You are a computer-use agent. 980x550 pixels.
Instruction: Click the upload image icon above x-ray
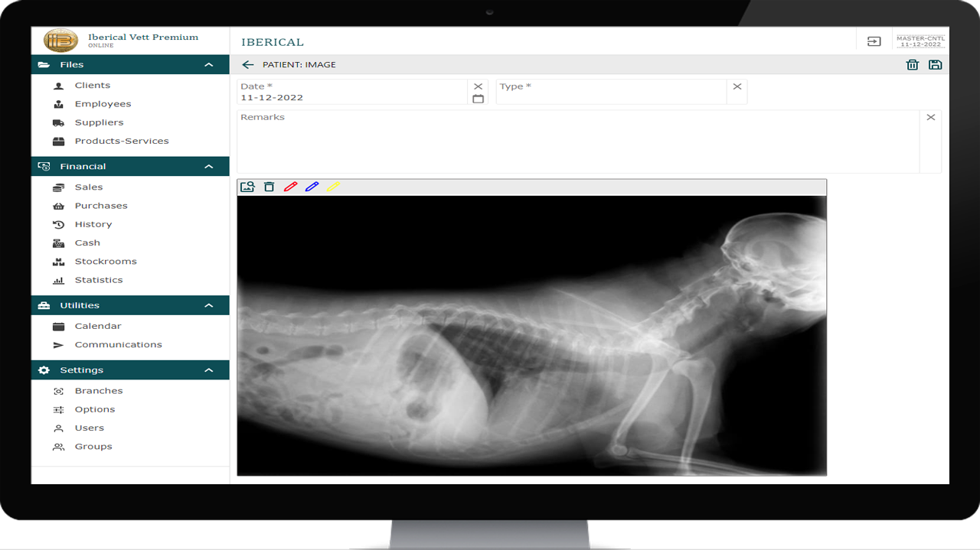(x=247, y=187)
